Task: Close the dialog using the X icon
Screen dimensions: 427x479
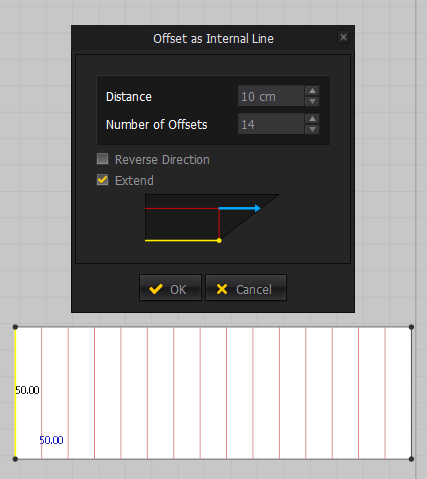Action: (343, 37)
